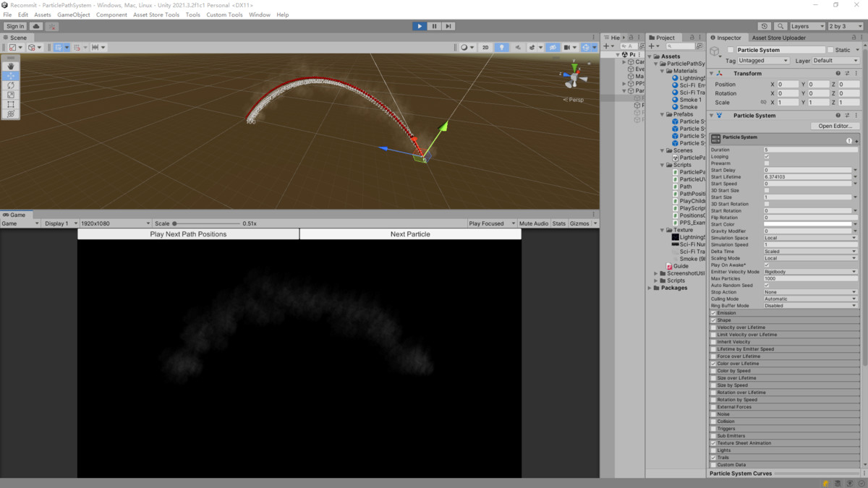Toggle scene lighting with the lightbulb icon

pos(501,48)
